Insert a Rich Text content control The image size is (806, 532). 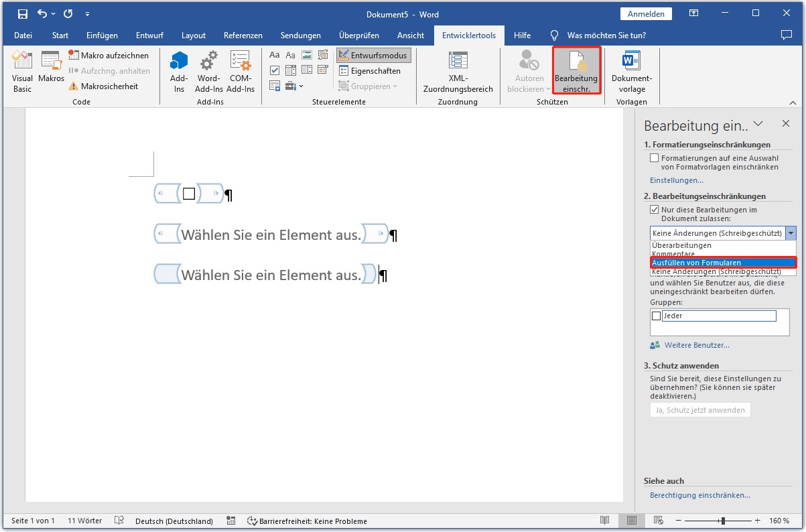pyautogui.click(x=275, y=55)
